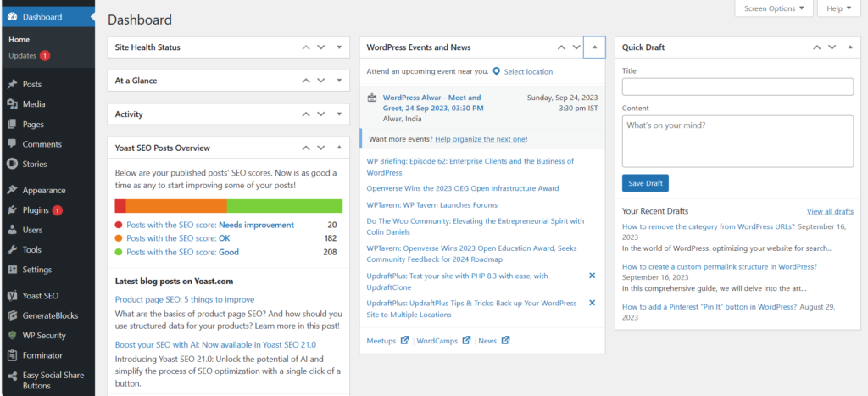Screen dimensions: 868x396
Task: Click the What's on your mind content box
Action: coord(737,142)
